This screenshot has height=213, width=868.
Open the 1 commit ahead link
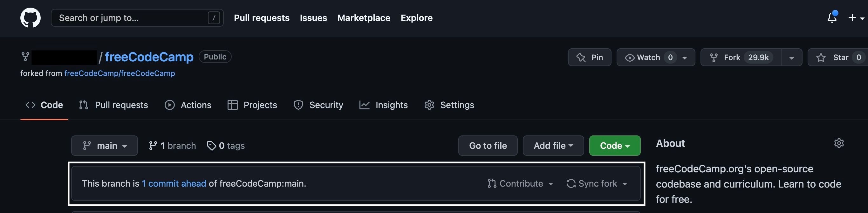tap(174, 183)
